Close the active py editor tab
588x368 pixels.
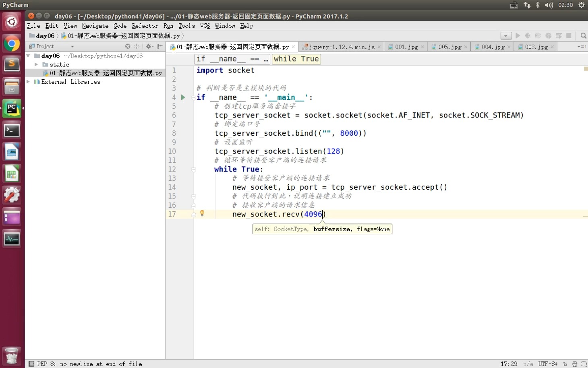[294, 47]
